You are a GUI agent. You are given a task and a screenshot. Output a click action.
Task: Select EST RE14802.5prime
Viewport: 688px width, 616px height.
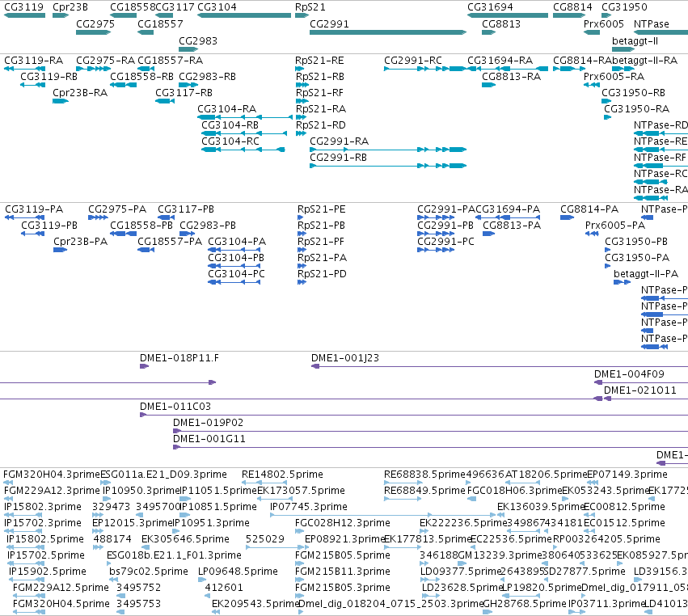coord(283,475)
